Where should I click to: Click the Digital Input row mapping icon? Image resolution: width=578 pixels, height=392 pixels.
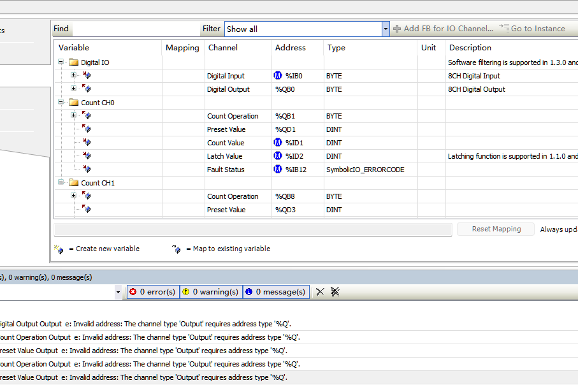coord(86,76)
